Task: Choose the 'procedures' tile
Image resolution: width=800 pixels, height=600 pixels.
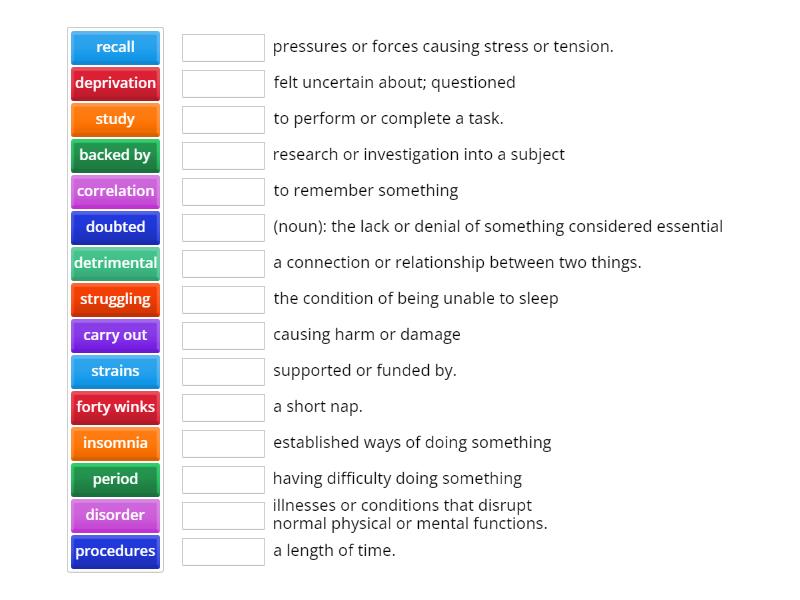Action: (x=115, y=551)
